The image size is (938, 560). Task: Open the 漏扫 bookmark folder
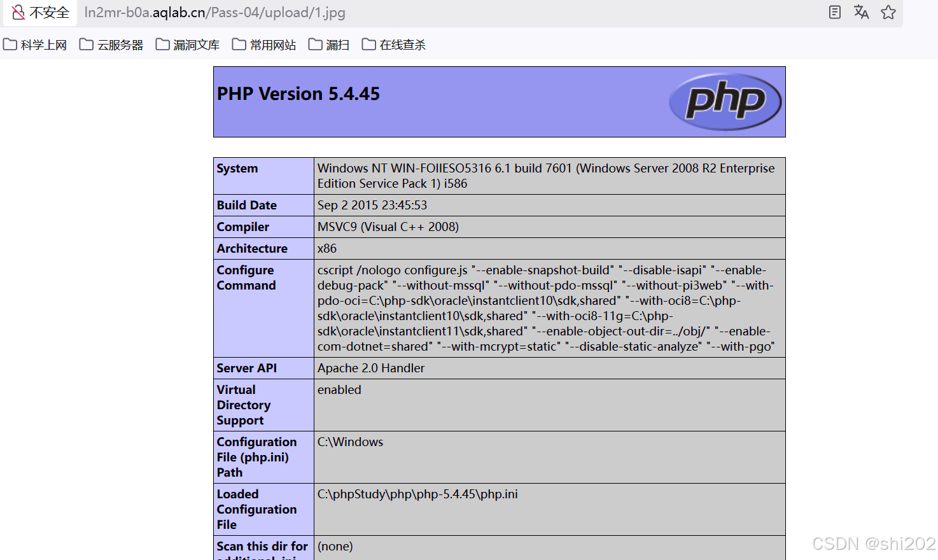[x=329, y=45]
